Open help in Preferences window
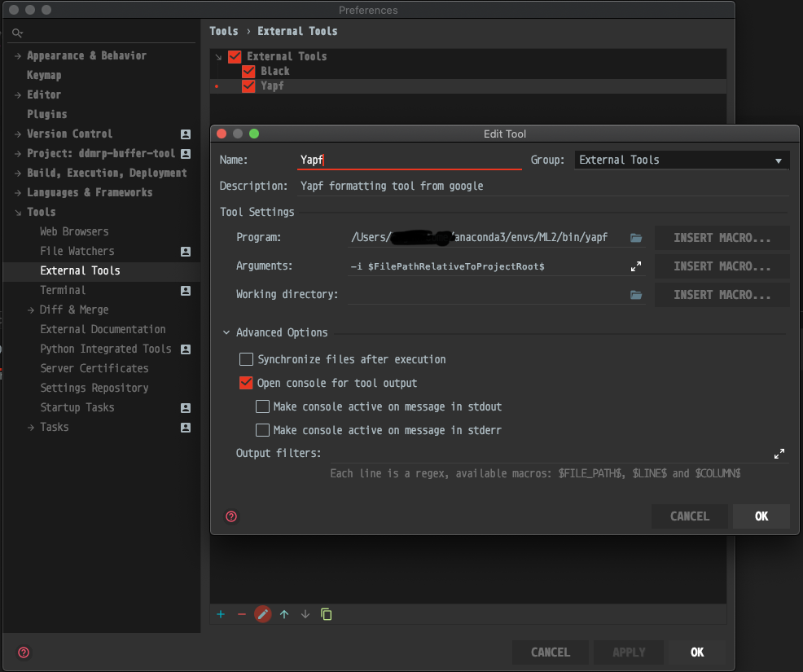 pyautogui.click(x=24, y=652)
